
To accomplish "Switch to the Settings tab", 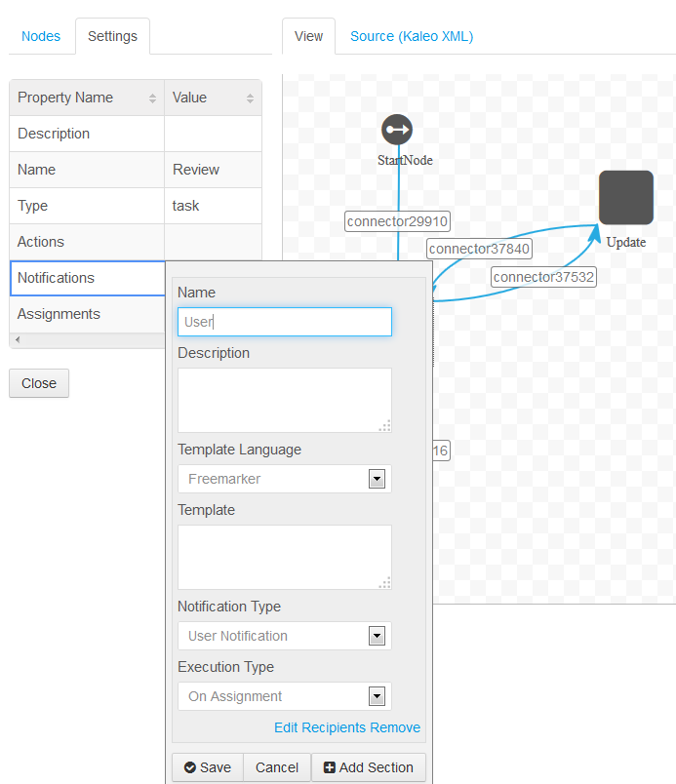I will tap(112, 36).
